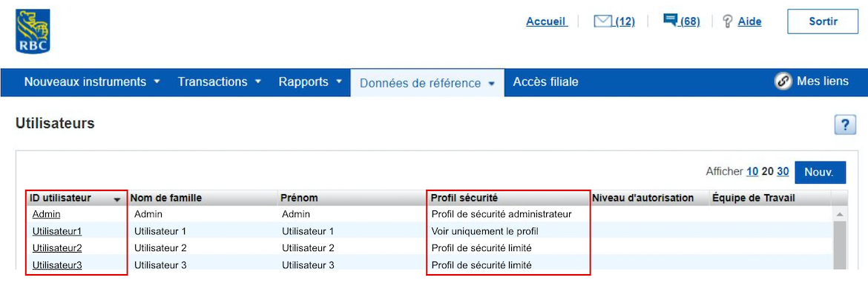
Task: Expand the Transactions menu
Action: pos(219,81)
